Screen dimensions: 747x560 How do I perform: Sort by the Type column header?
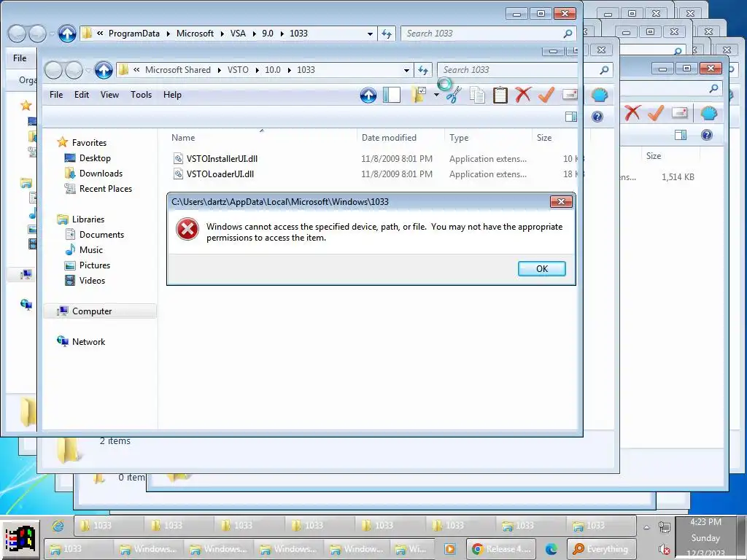click(x=459, y=138)
